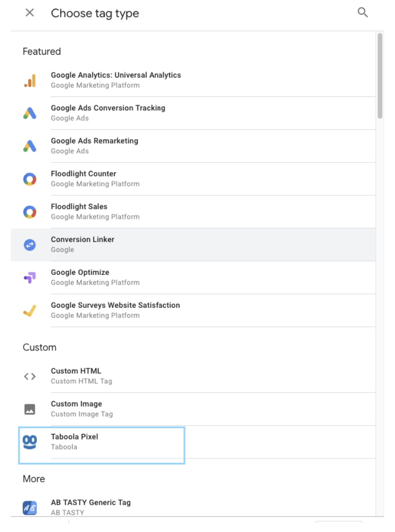Image resolution: width=395 pixels, height=532 pixels.
Task: Click the Conversion Linker blue arrows icon
Action: (x=30, y=245)
